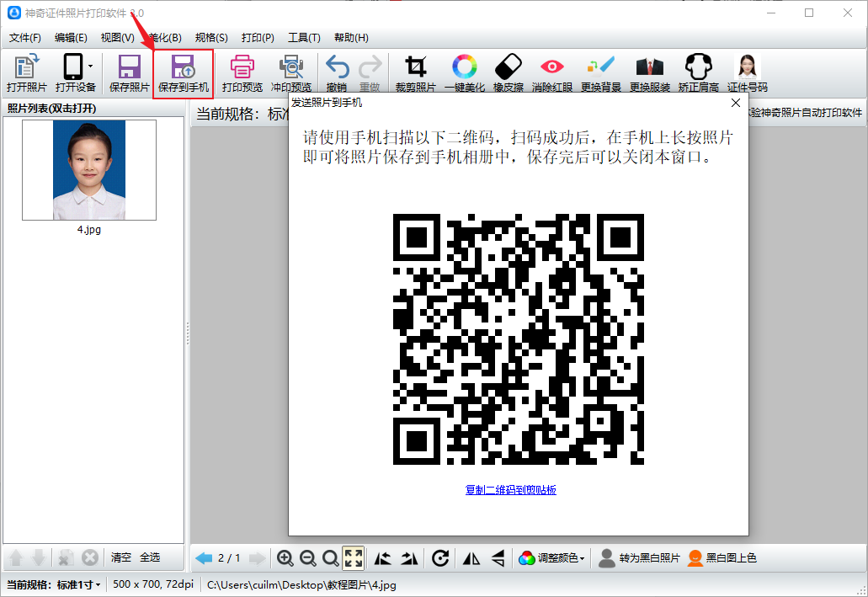The width and height of the screenshot is (868, 597).
Task: Open the 规格(S) menu
Action: [211, 38]
